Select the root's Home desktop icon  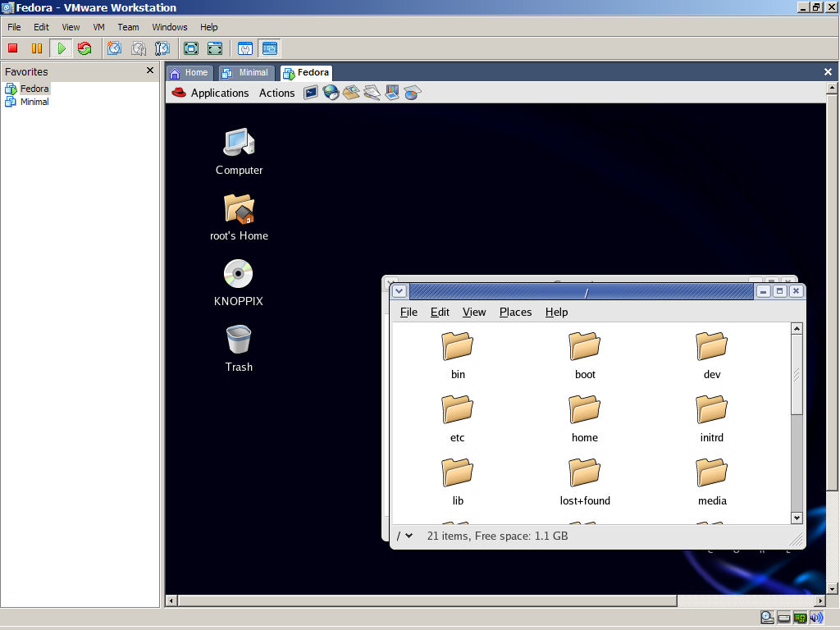pyautogui.click(x=239, y=217)
